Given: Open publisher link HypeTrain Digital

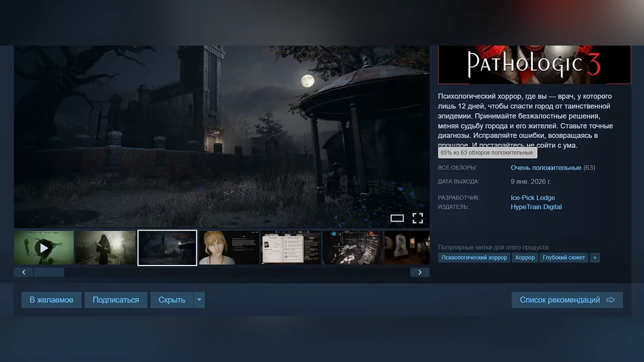Looking at the screenshot, I should pyautogui.click(x=536, y=207).
